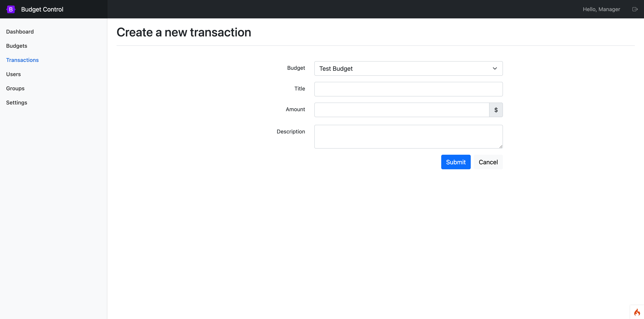Click the logout icon in header

[635, 9]
